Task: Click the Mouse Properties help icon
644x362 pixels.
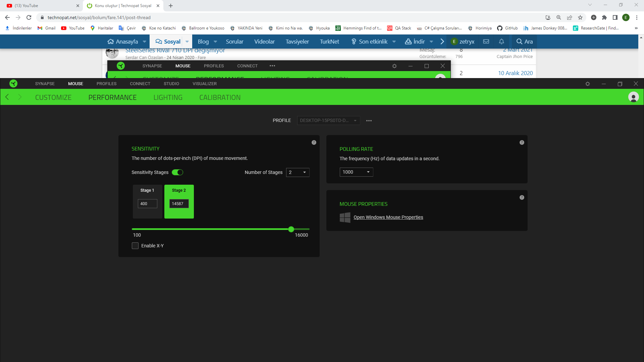Action: (x=522, y=197)
